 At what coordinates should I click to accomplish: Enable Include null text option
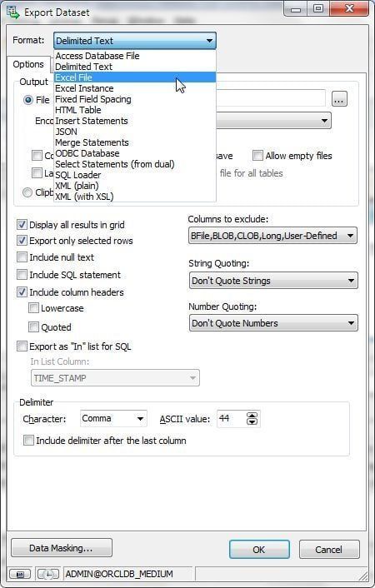(22, 257)
